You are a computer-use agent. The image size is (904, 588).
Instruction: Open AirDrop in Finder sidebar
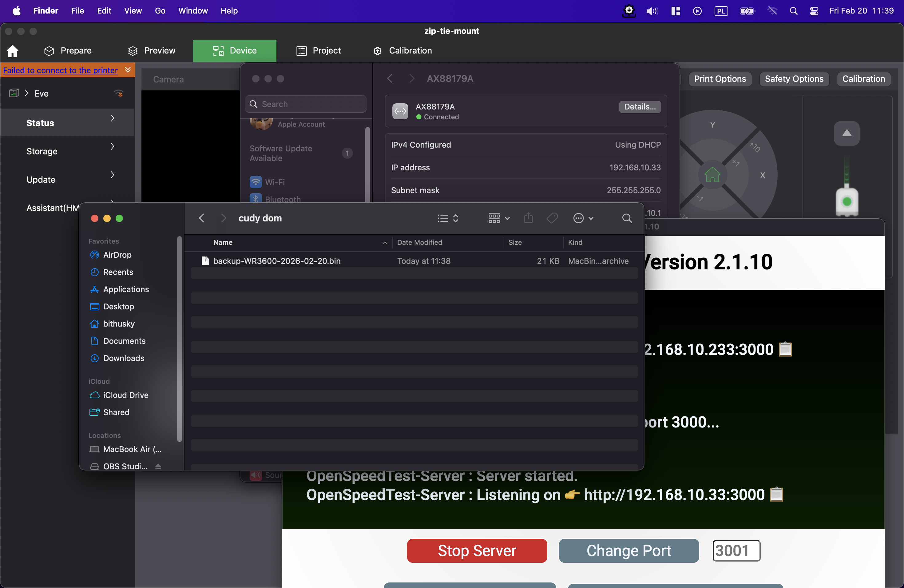tap(117, 255)
